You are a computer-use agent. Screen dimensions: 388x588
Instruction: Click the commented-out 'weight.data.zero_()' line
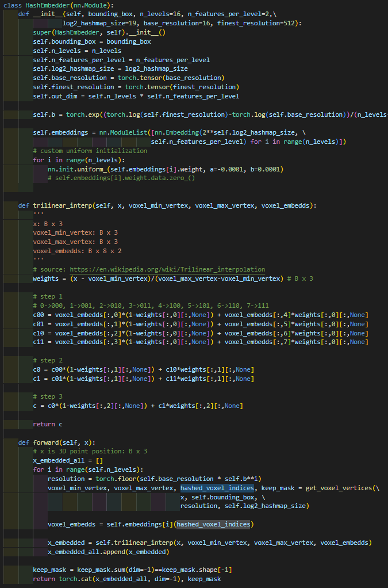coord(121,178)
